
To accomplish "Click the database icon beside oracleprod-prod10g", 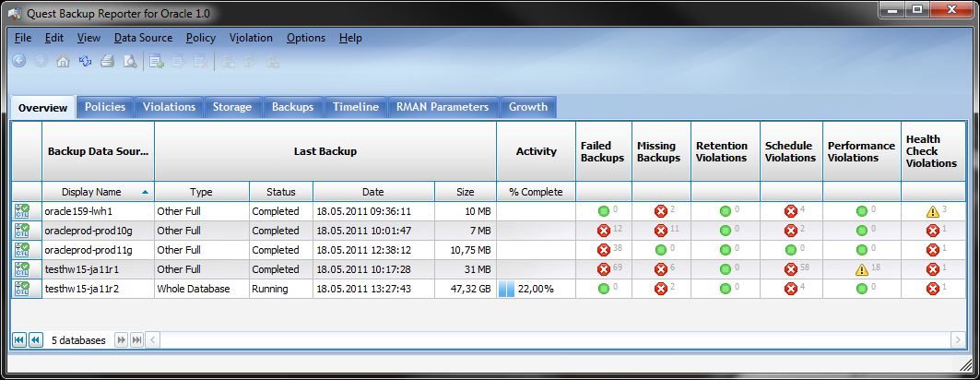I will pyautogui.click(x=22, y=231).
